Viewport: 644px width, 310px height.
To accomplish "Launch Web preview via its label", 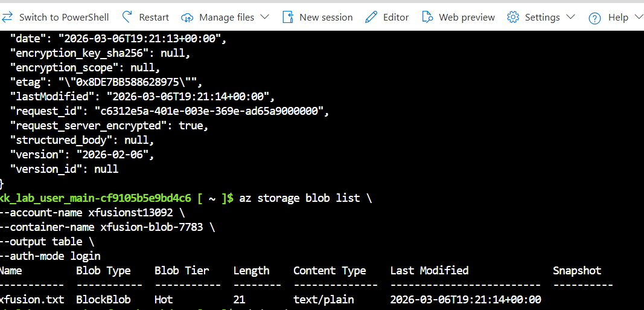I will pos(467,18).
